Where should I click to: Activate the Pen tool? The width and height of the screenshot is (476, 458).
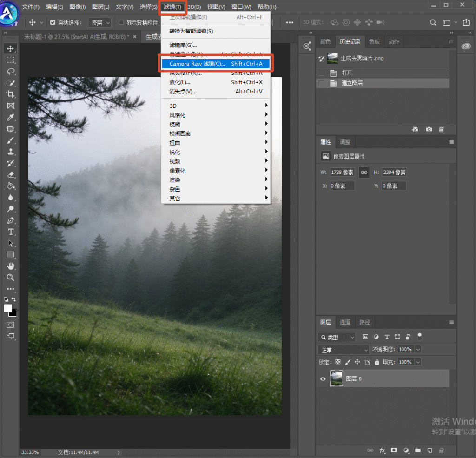pos(11,220)
